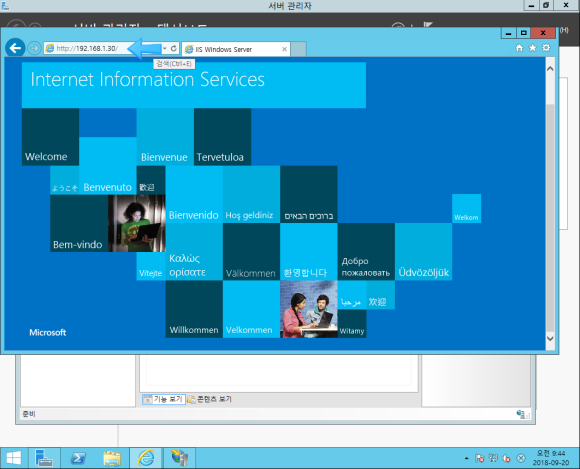Minimize the Internet Explorer window

point(509,33)
